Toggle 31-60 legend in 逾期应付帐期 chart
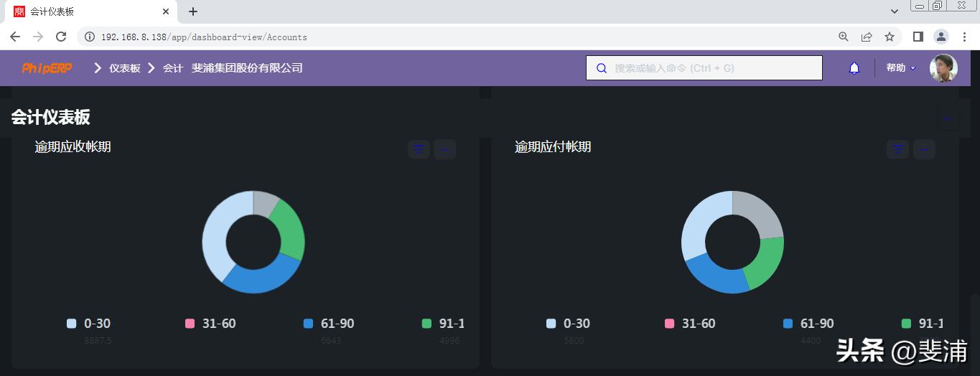Screen dimensions: 980x376 pyautogui.click(x=690, y=324)
